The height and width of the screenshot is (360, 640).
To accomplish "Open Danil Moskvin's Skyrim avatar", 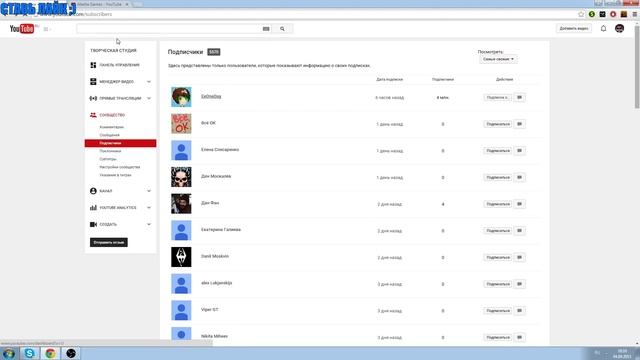I will pos(181,257).
